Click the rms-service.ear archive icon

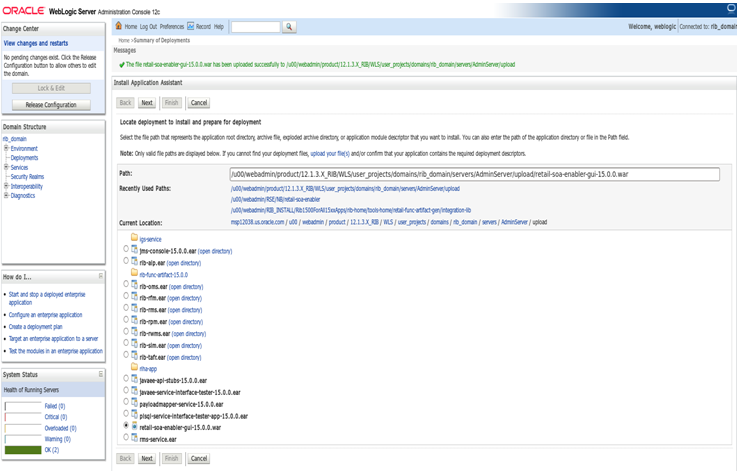tap(134, 438)
